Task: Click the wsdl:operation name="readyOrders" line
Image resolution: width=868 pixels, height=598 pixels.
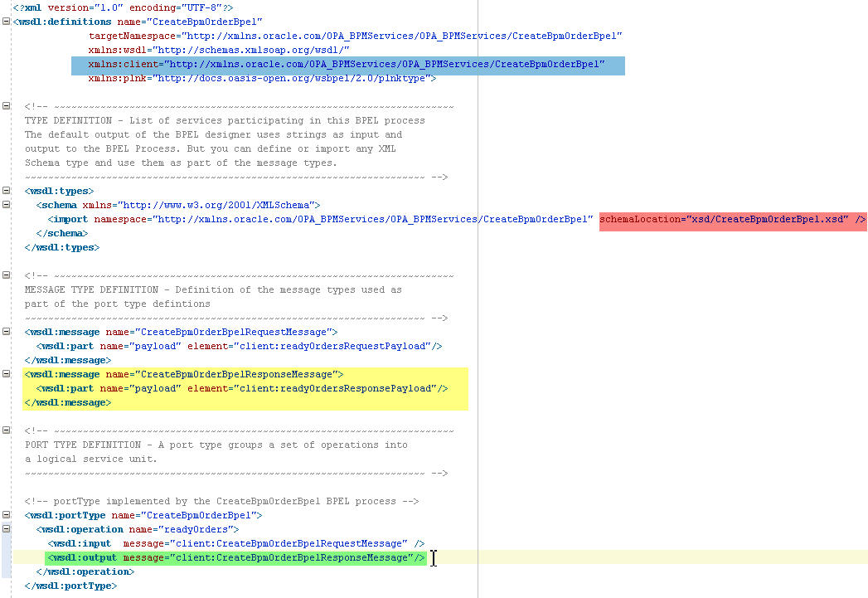Action: 138,529
